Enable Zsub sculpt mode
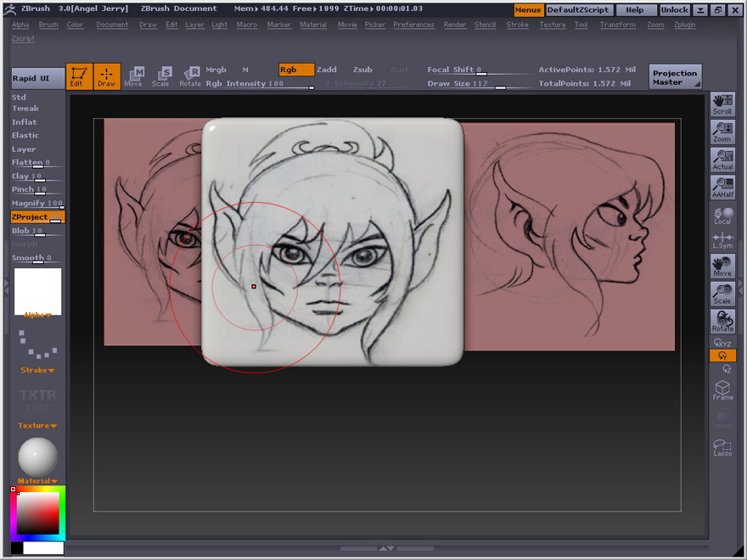The width and height of the screenshot is (747, 560). click(x=362, y=70)
